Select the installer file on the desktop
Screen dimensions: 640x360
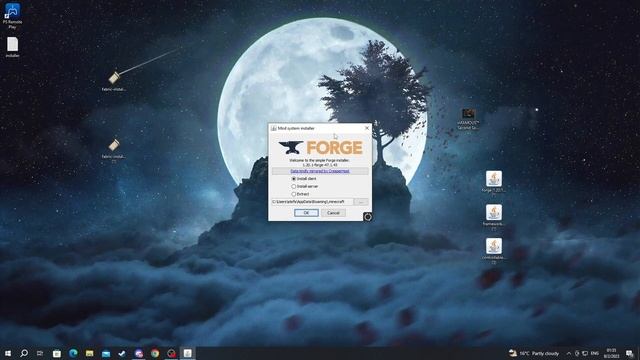click(x=12, y=47)
